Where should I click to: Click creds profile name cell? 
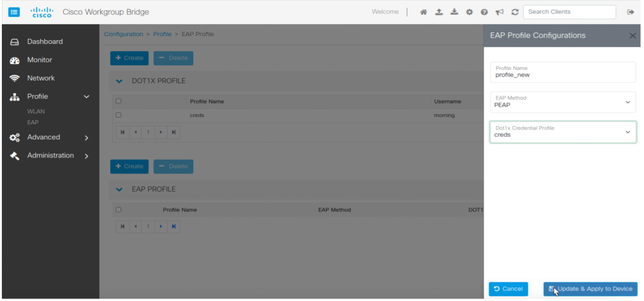point(197,115)
